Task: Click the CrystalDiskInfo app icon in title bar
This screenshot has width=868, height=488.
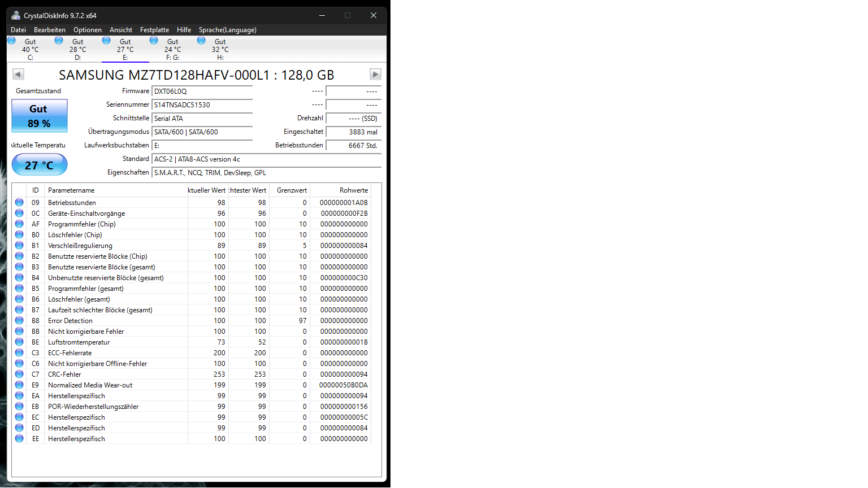Action: tap(16, 15)
